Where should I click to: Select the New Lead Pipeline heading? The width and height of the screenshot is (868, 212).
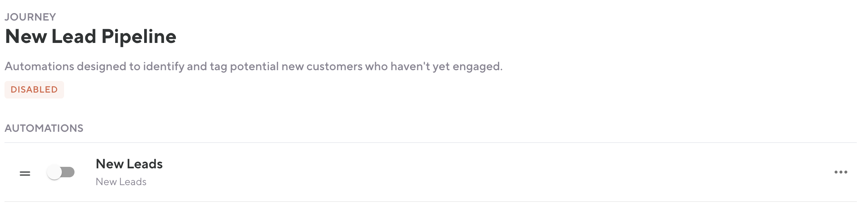(91, 37)
